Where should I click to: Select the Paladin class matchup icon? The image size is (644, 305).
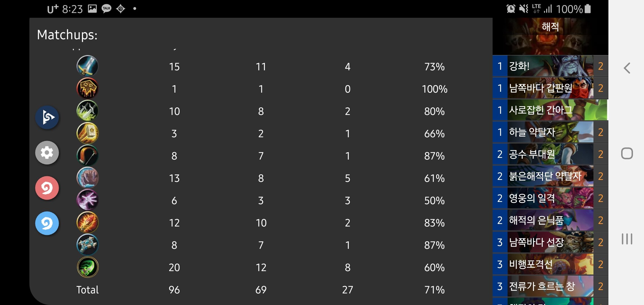point(87,133)
